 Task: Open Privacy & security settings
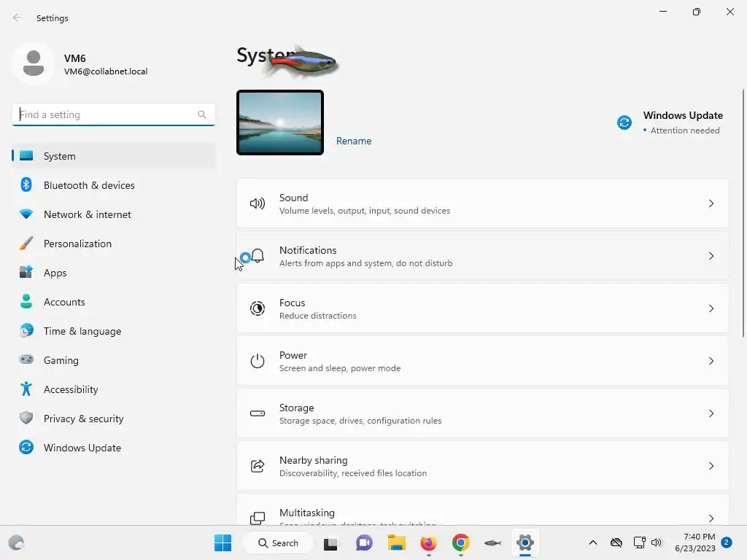coord(114,419)
